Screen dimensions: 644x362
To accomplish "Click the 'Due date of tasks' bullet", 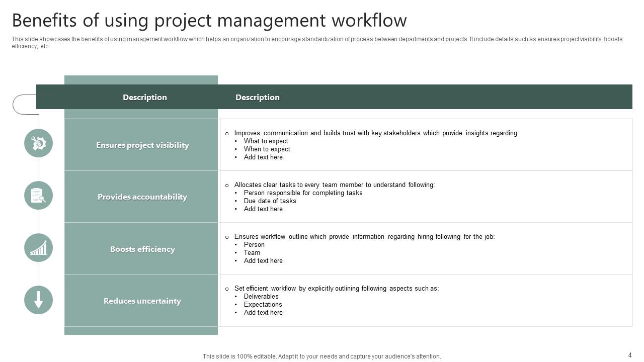I will (270, 201).
